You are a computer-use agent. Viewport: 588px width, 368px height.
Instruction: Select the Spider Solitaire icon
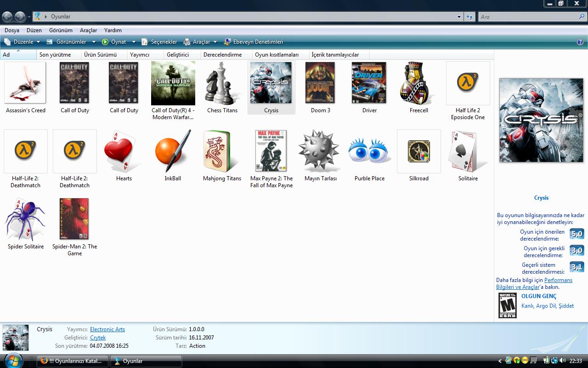[25, 219]
